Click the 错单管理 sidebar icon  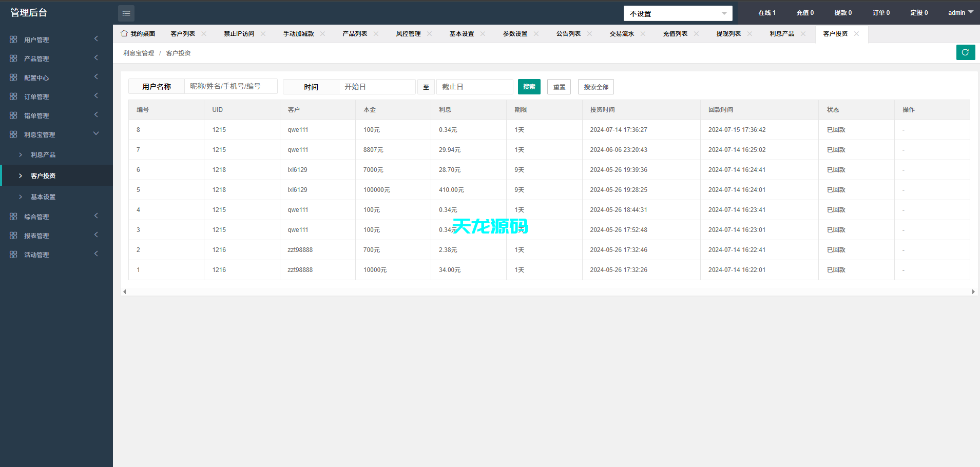coord(13,115)
